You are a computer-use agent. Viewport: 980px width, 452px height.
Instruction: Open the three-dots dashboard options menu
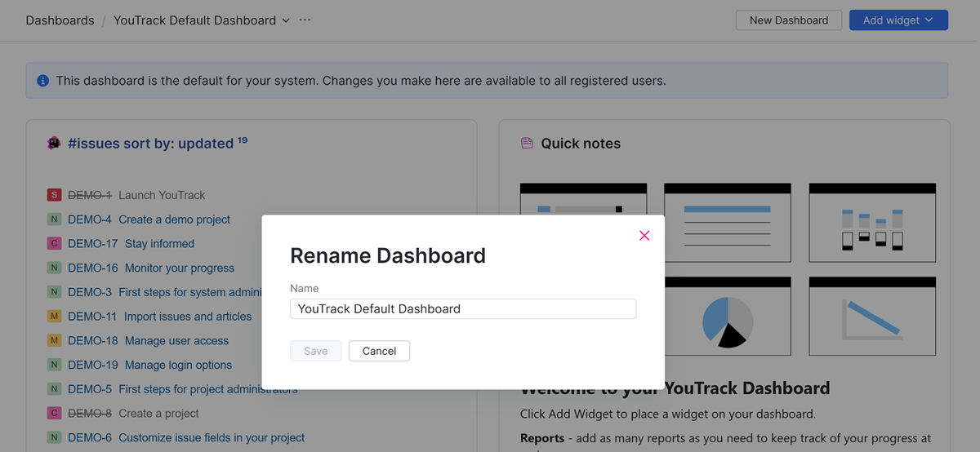click(x=305, y=20)
